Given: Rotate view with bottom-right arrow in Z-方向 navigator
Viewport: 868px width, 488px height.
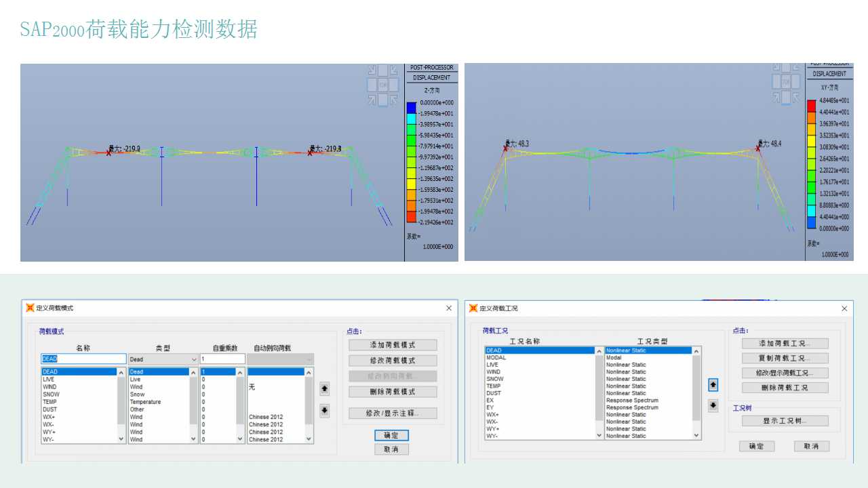Looking at the screenshot, I should tap(394, 100).
